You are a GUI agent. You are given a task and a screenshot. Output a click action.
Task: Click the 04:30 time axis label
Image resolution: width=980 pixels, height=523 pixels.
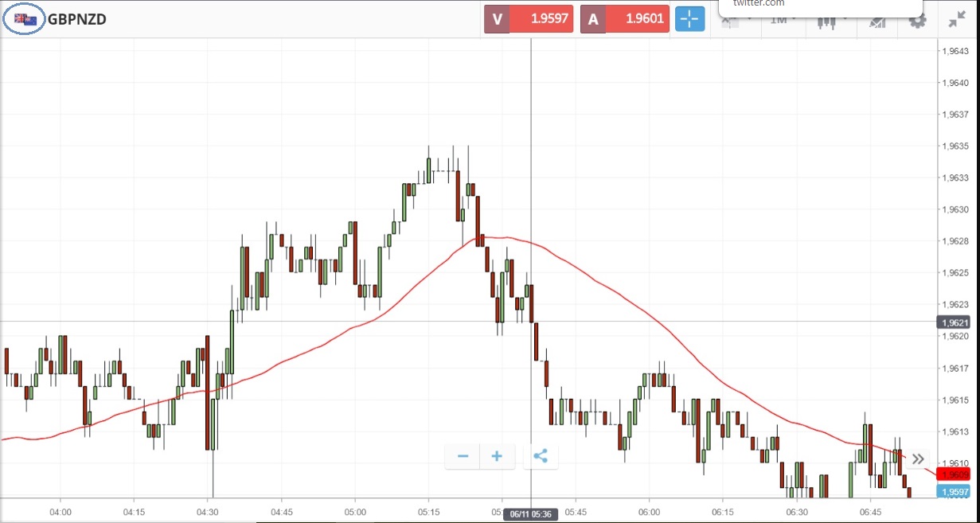(x=208, y=512)
